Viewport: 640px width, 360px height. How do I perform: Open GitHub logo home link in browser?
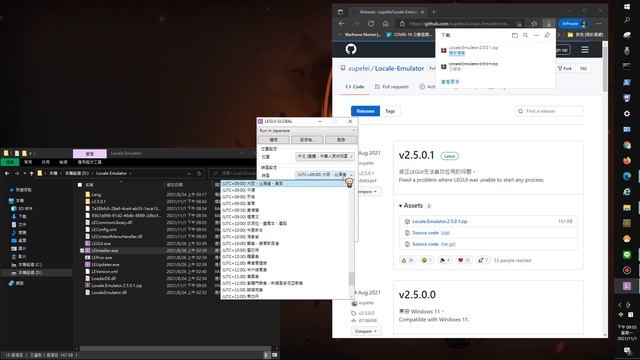pyautogui.click(x=351, y=49)
